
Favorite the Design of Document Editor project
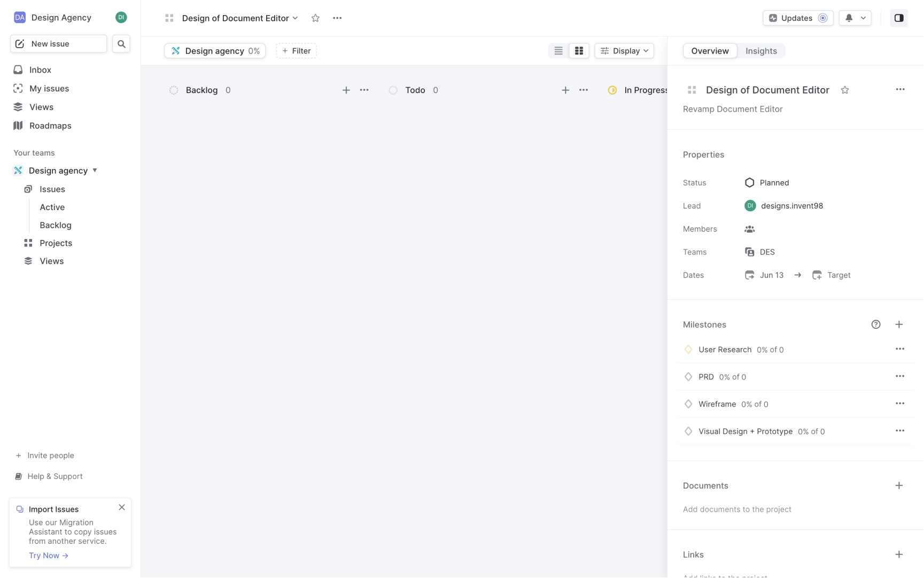[x=315, y=18]
